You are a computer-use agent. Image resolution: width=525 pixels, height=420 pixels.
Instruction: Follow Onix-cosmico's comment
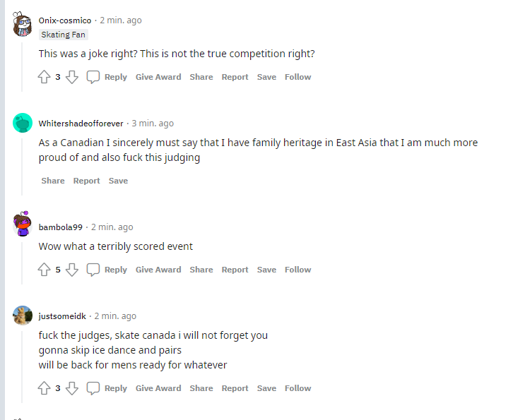(x=297, y=77)
